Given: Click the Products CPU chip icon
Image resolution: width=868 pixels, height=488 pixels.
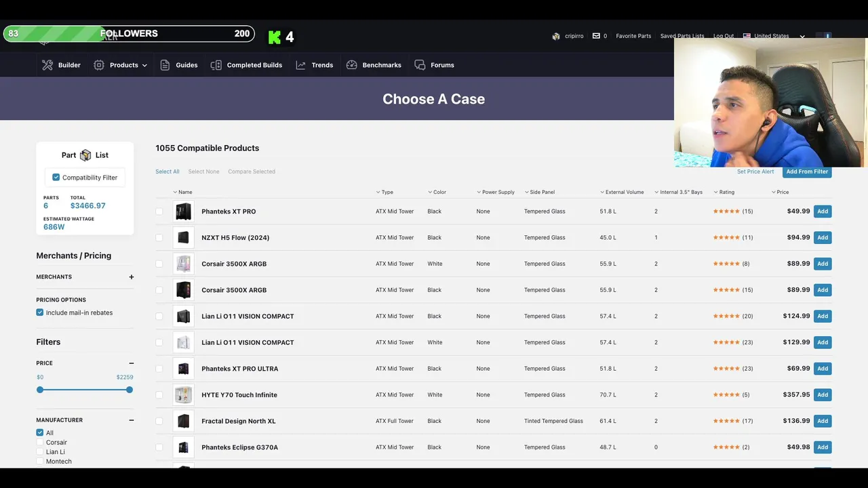Looking at the screenshot, I should [x=99, y=65].
